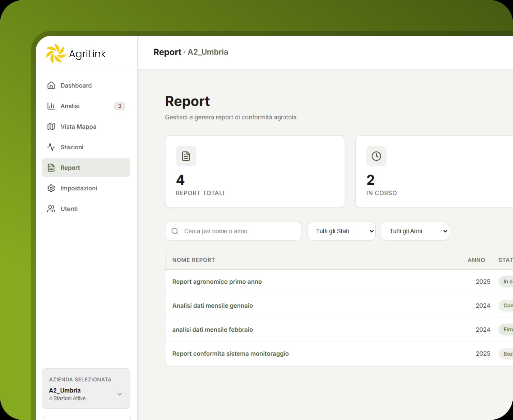Click the document icon in Report Totali card
This screenshot has height=420, width=513.
[186, 156]
